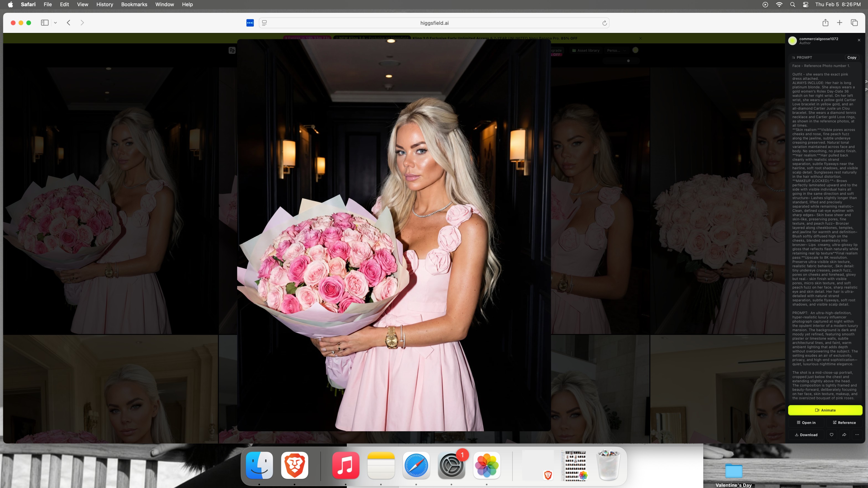Open the History menu
The width and height of the screenshot is (868, 488).
[104, 4]
